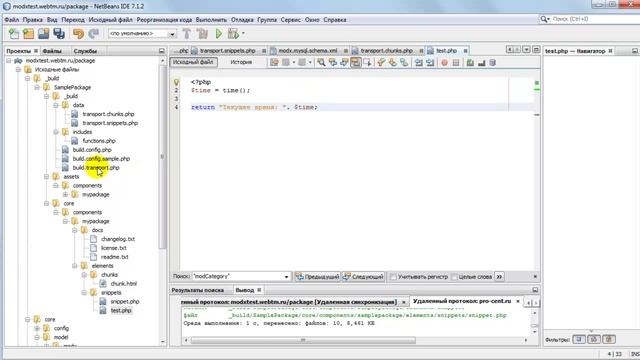Minimize the Projects panel group

[162, 51]
